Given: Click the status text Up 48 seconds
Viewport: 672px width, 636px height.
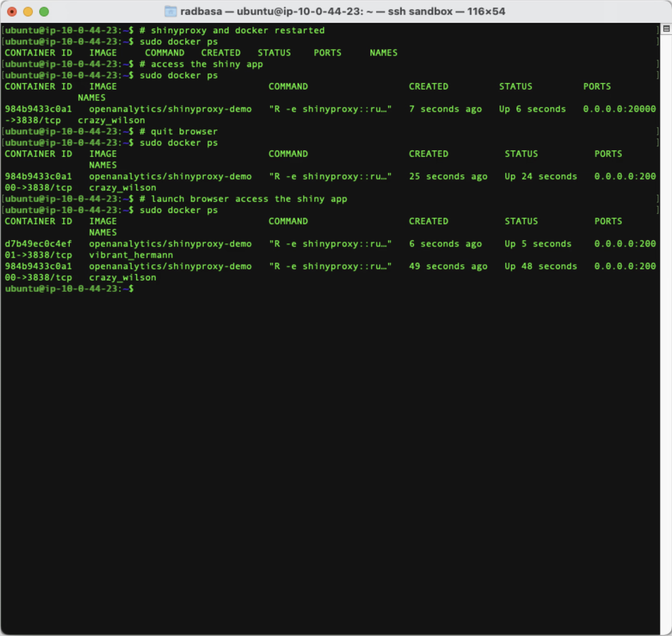Looking at the screenshot, I should (540, 266).
